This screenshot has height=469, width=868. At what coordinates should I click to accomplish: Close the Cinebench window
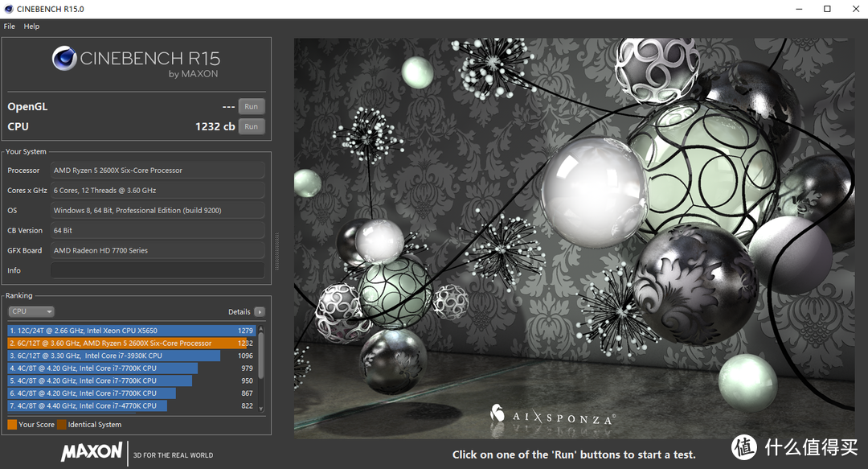pos(854,9)
